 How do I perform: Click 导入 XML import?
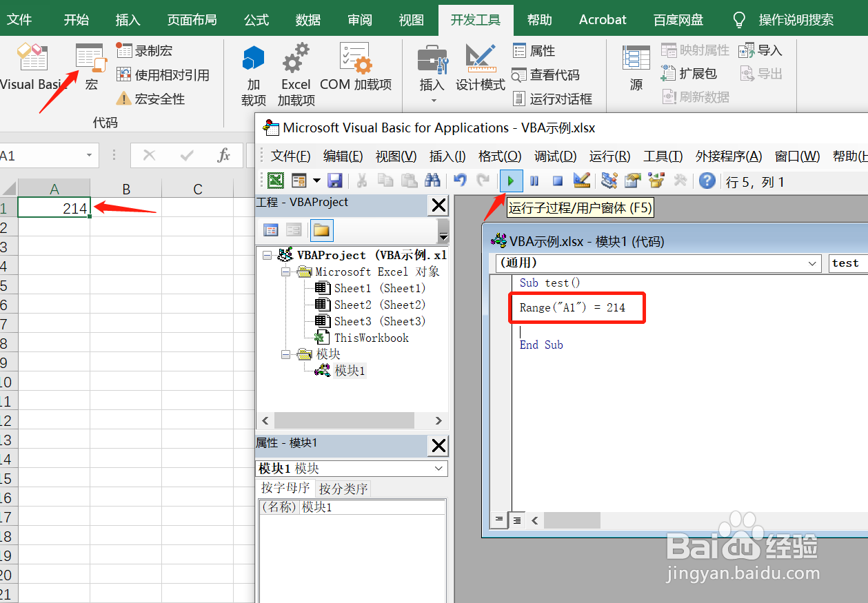point(760,50)
